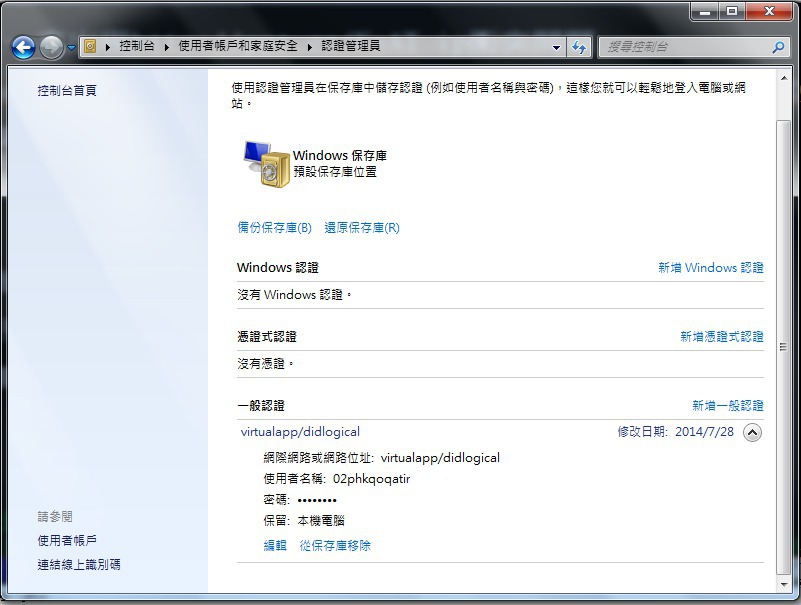Click the search magnifier icon
The image size is (801, 605).
pos(778,48)
